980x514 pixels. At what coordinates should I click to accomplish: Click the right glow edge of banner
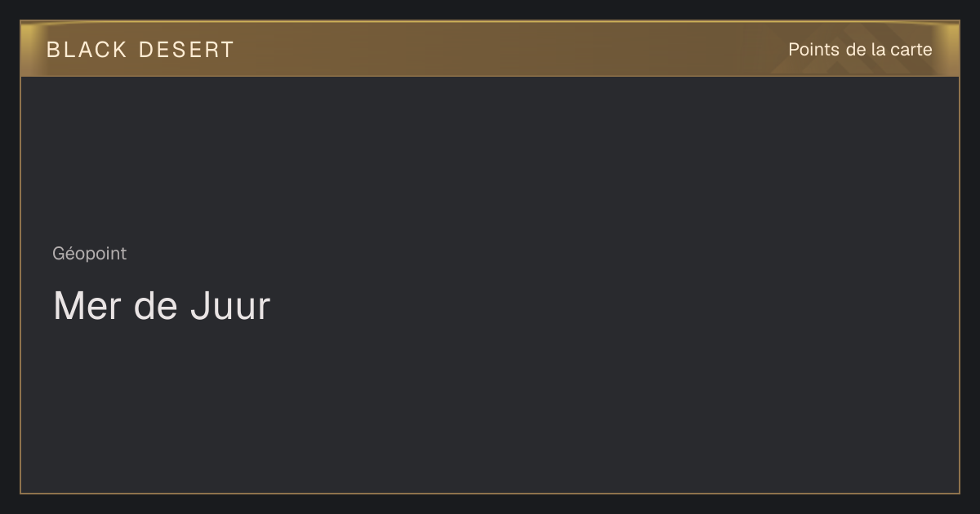[949, 49]
